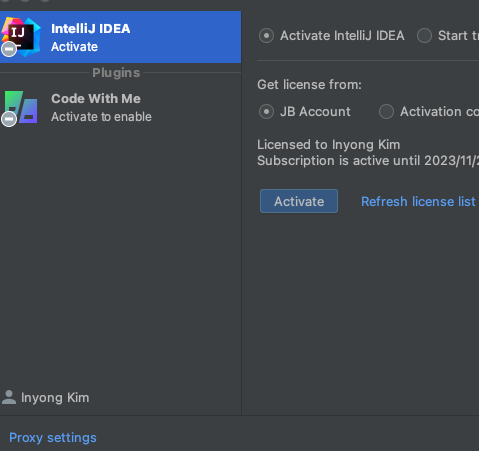This screenshot has height=451, width=479.
Task: Click the blue Activate button
Action: [x=299, y=201]
